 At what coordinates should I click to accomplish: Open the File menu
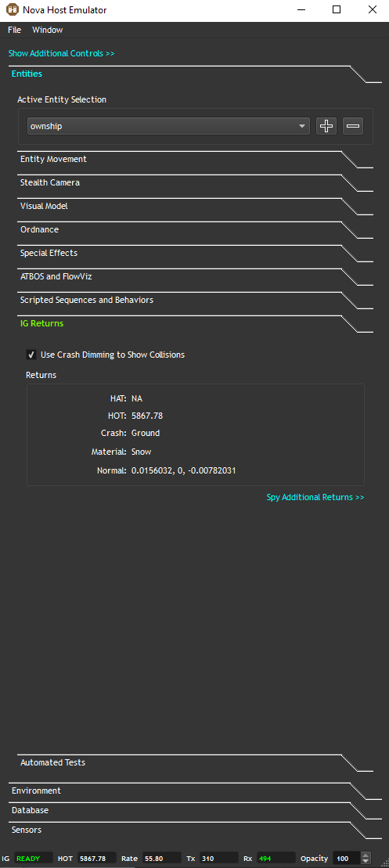14,30
